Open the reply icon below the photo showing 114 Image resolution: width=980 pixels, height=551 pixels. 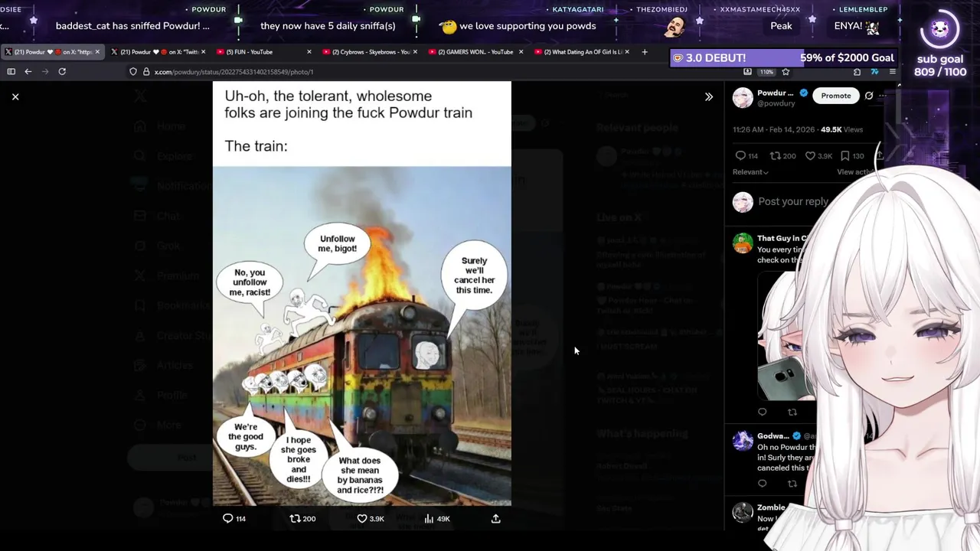tap(227, 519)
